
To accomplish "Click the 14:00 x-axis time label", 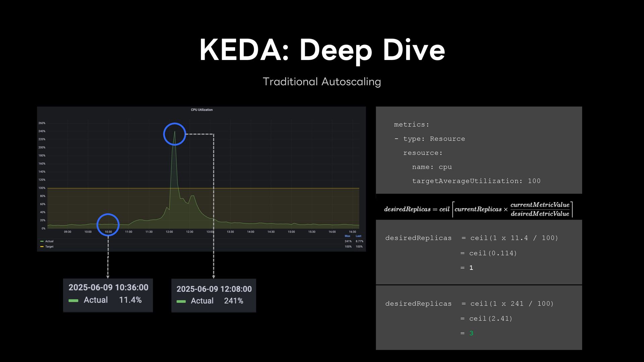I will click(251, 232).
